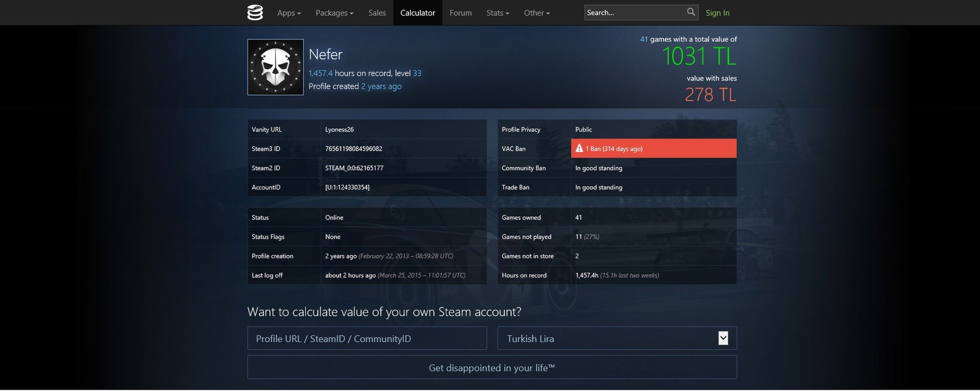Open Nefer's skull avatar image
This screenshot has width=980, height=391.
pyautogui.click(x=276, y=67)
